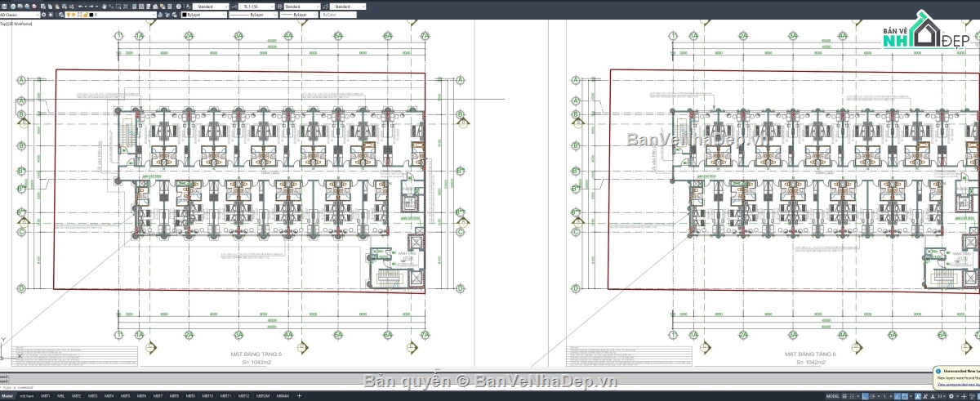Select the Pan hand tool
The image size is (980, 401).
105,6
